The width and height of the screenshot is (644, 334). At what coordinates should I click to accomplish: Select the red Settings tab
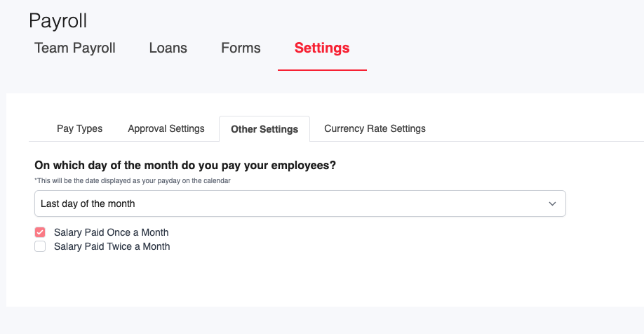click(x=322, y=48)
